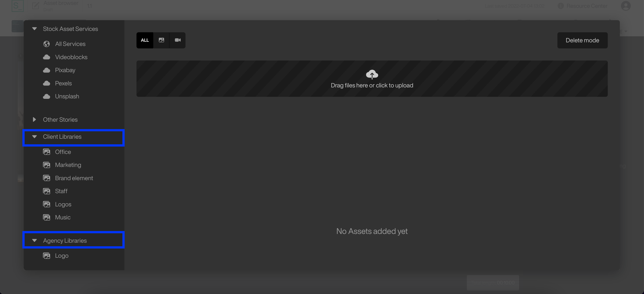Click the image filter icon in toolbar
This screenshot has width=644, height=294.
tap(161, 40)
